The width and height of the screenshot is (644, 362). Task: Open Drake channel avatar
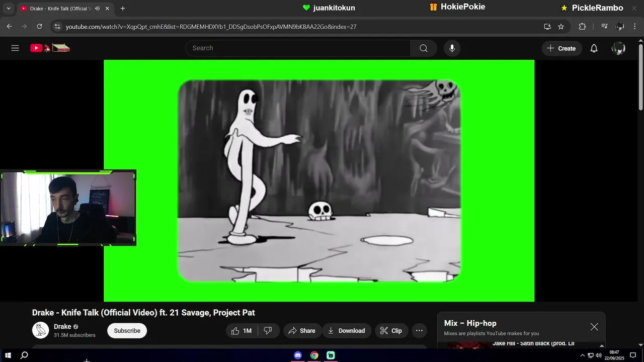[41, 330]
